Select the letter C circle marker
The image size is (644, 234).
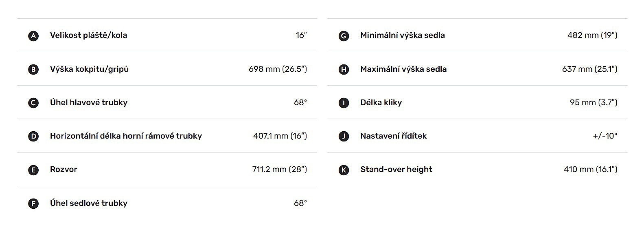tap(33, 103)
